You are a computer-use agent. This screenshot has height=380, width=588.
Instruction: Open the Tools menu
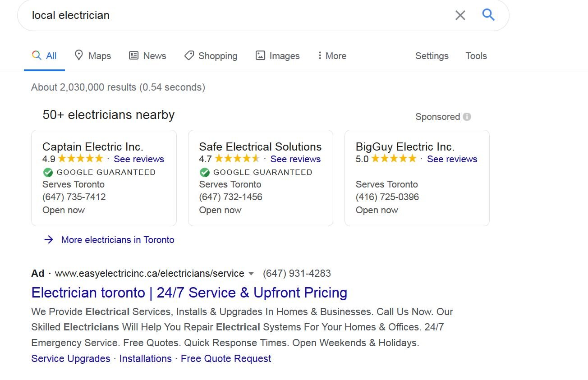tap(476, 56)
